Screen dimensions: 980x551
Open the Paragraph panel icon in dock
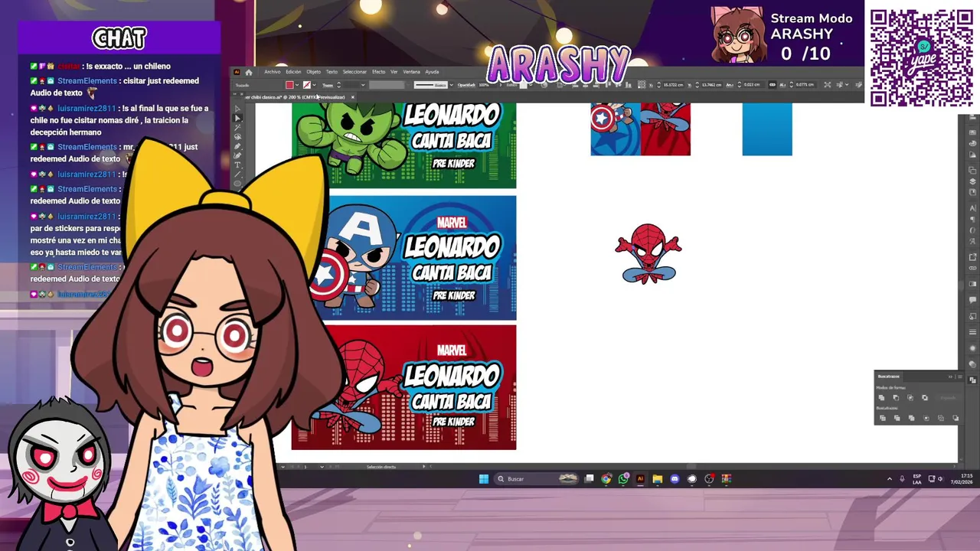pos(973,219)
